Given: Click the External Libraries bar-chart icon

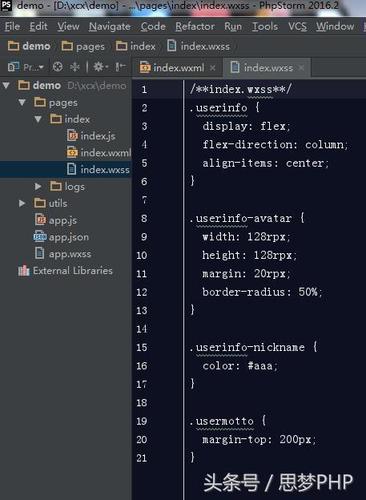Looking at the screenshot, I should pyautogui.click(x=24, y=270).
